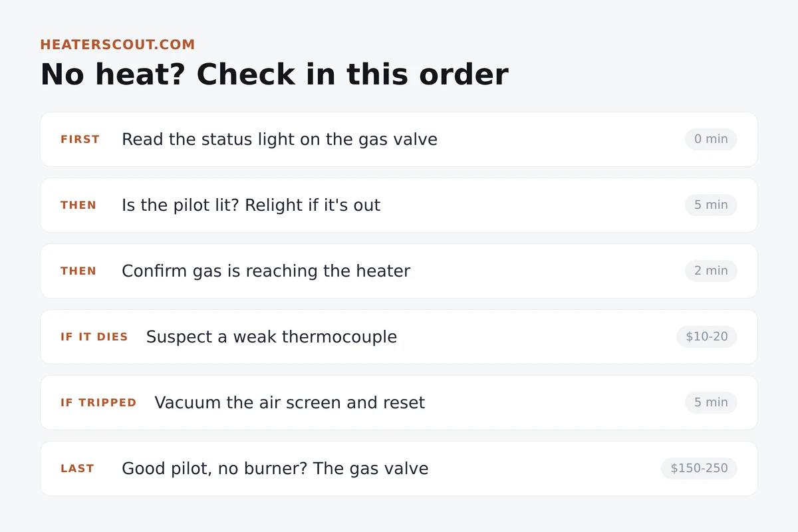
Task: Select the 'No heat? Check in this order' heading
Action: click(274, 74)
